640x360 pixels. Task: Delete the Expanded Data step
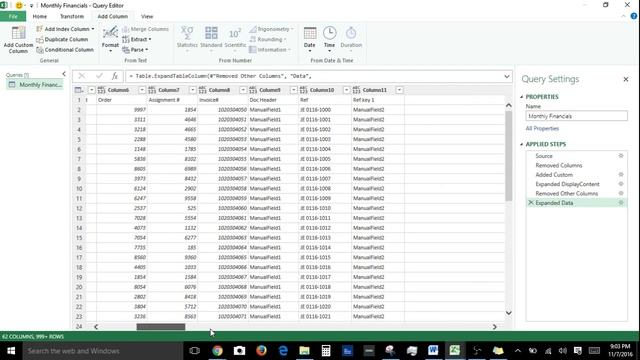[x=531, y=203]
